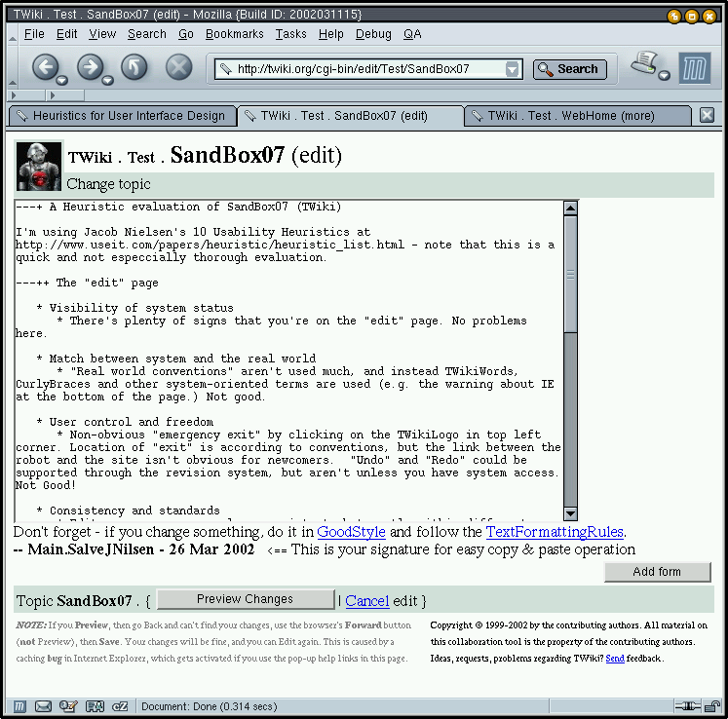Click the Back navigation arrow
This screenshot has width=728, height=719.
tap(45, 67)
